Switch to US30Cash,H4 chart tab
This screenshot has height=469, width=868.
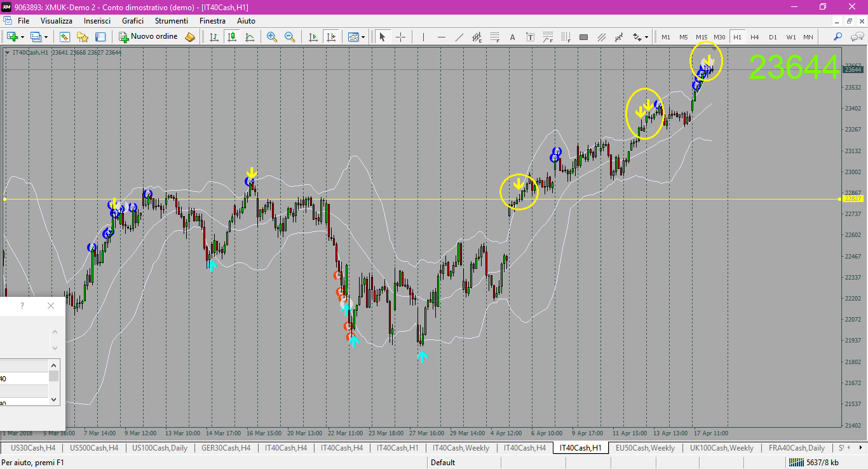34,448
